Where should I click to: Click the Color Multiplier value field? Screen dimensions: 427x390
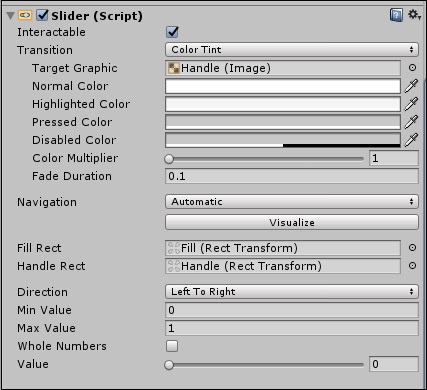pos(394,158)
